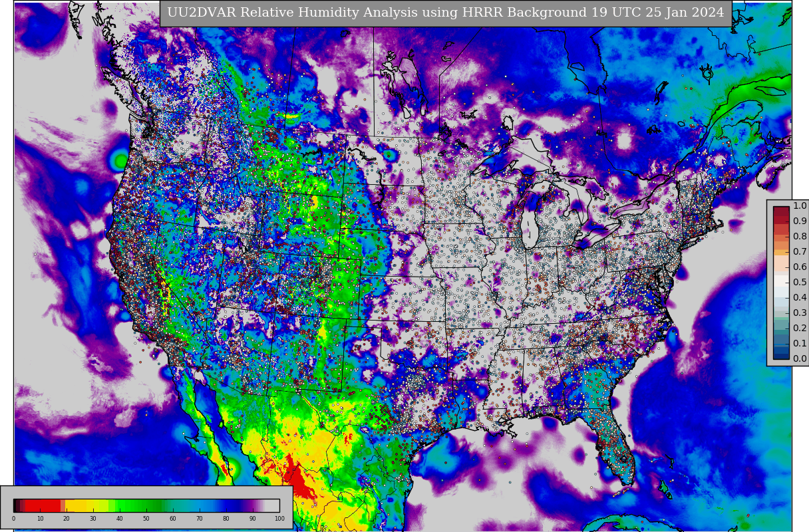
Task: Click the UU2DVAR Relative Humidity Analysis title
Action: click(x=446, y=13)
